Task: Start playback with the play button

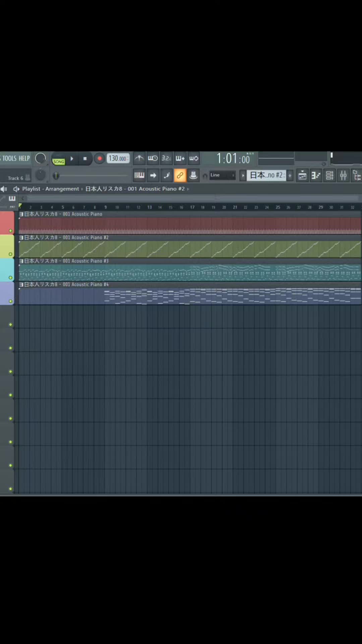Action: click(x=72, y=158)
